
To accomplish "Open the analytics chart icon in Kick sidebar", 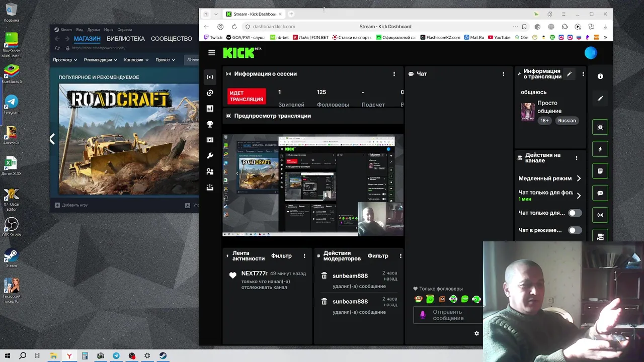I will tap(210, 109).
